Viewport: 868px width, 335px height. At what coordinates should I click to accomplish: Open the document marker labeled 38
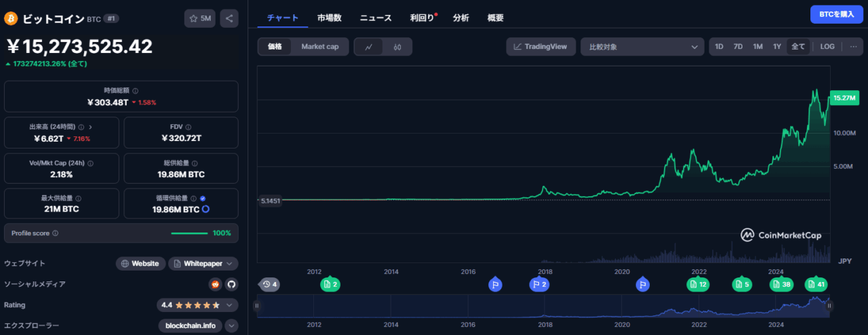point(781,284)
